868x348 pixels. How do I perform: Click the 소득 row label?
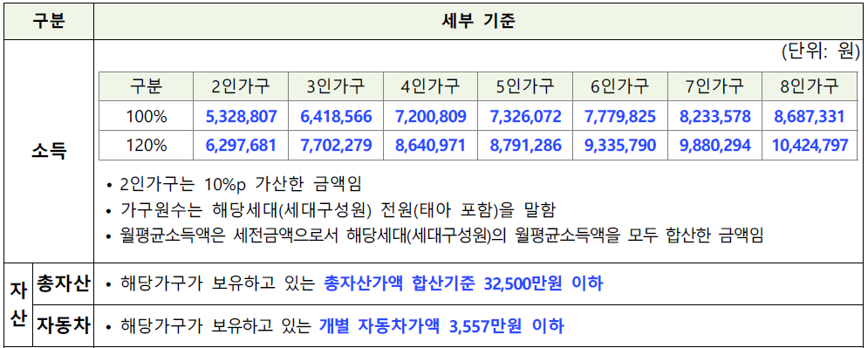tap(48, 151)
